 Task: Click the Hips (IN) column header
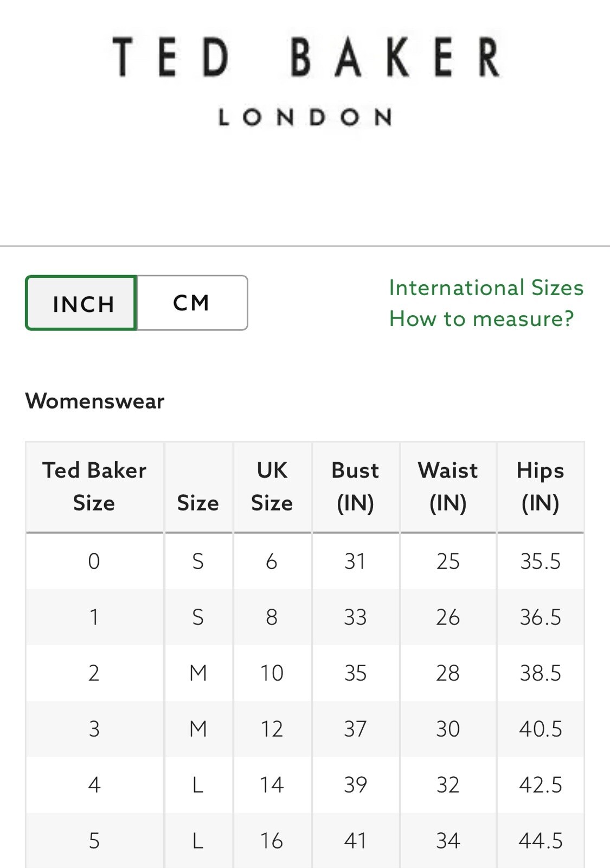pyautogui.click(x=541, y=487)
